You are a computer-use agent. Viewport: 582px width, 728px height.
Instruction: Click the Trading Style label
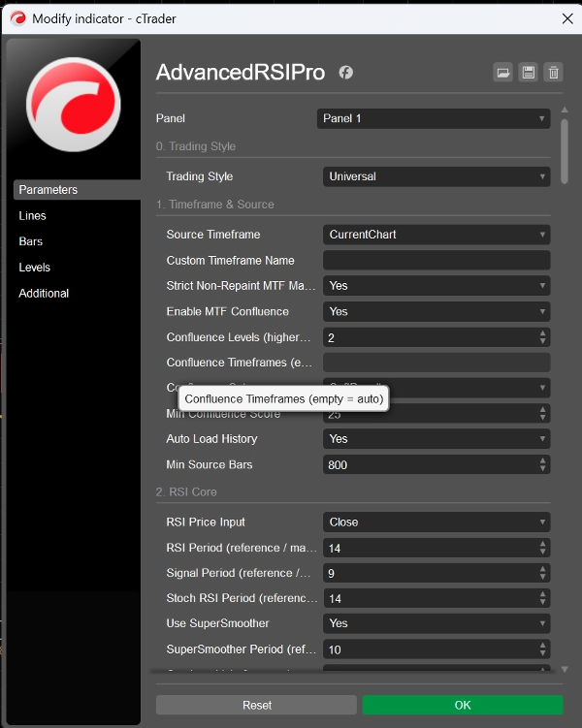200,176
